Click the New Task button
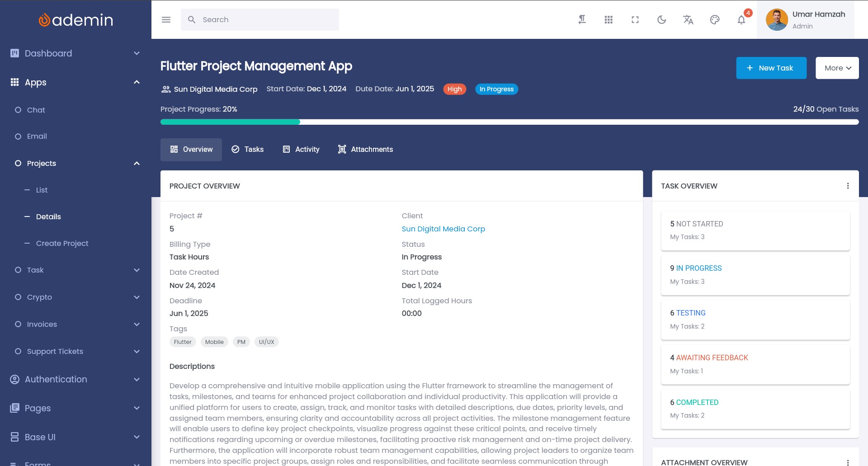The height and width of the screenshot is (466, 868). (771, 68)
